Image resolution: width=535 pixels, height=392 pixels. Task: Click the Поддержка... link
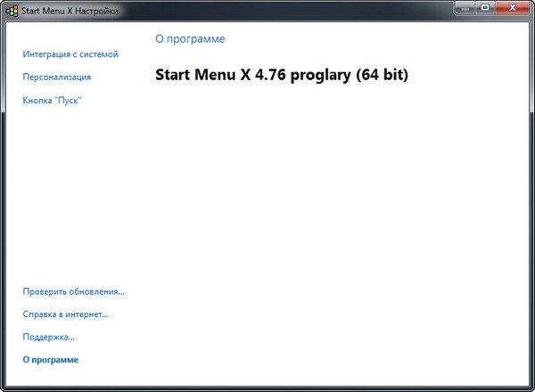click(48, 337)
